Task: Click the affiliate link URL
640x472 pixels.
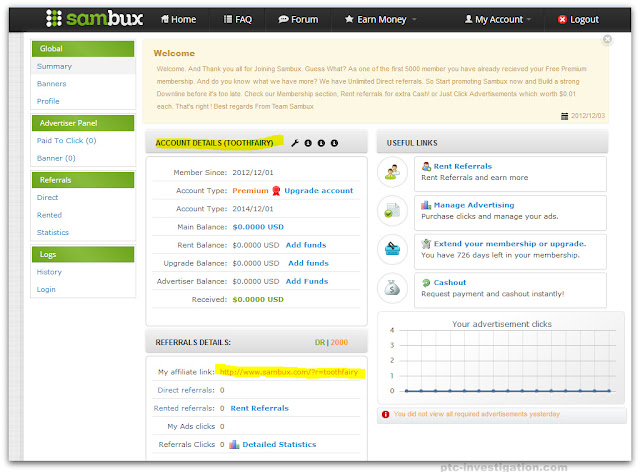Action: 289,372
